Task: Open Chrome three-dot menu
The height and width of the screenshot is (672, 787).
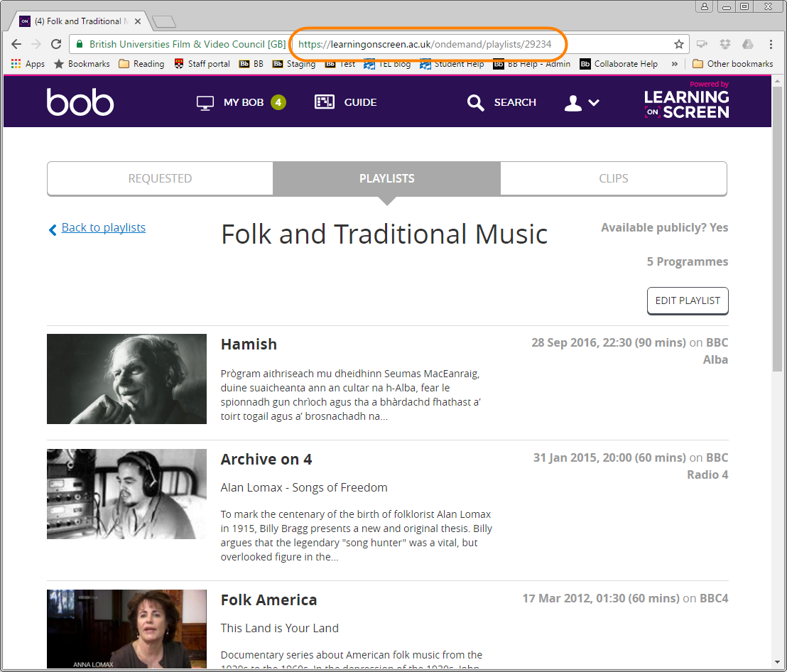Action: (x=771, y=44)
